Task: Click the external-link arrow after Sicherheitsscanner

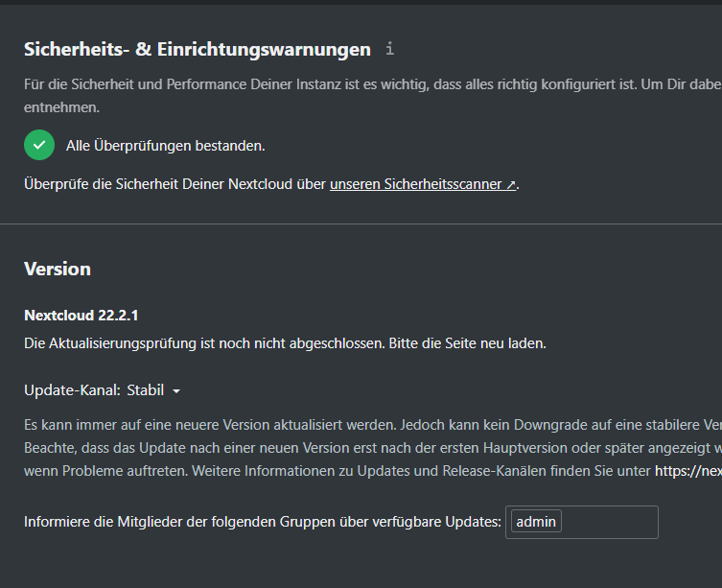Action: [511, 184]
